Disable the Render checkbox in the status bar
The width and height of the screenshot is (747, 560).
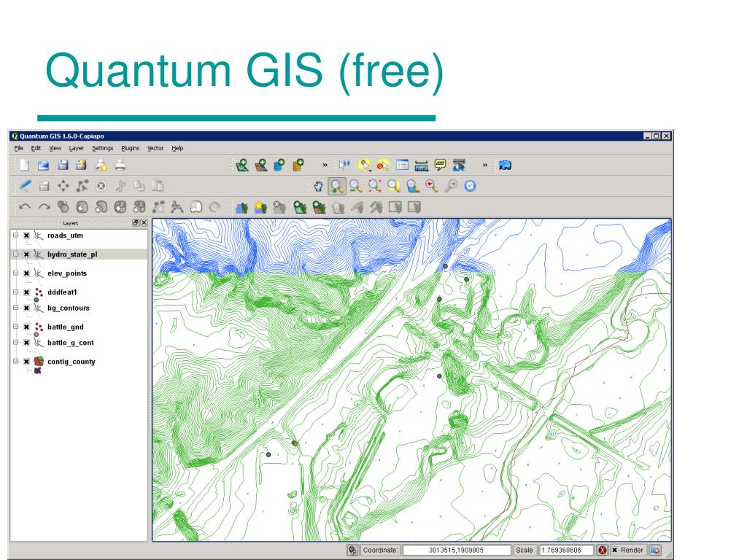point(614,550)
